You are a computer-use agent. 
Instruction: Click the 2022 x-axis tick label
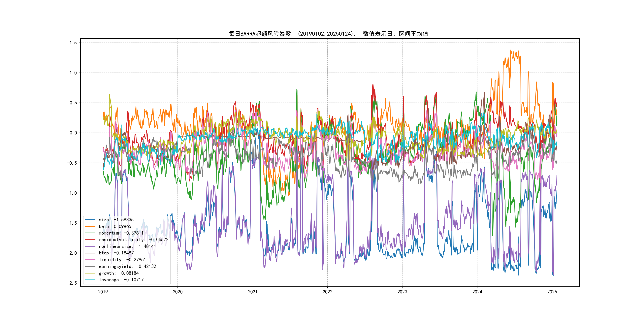click(x=328, y=292)
